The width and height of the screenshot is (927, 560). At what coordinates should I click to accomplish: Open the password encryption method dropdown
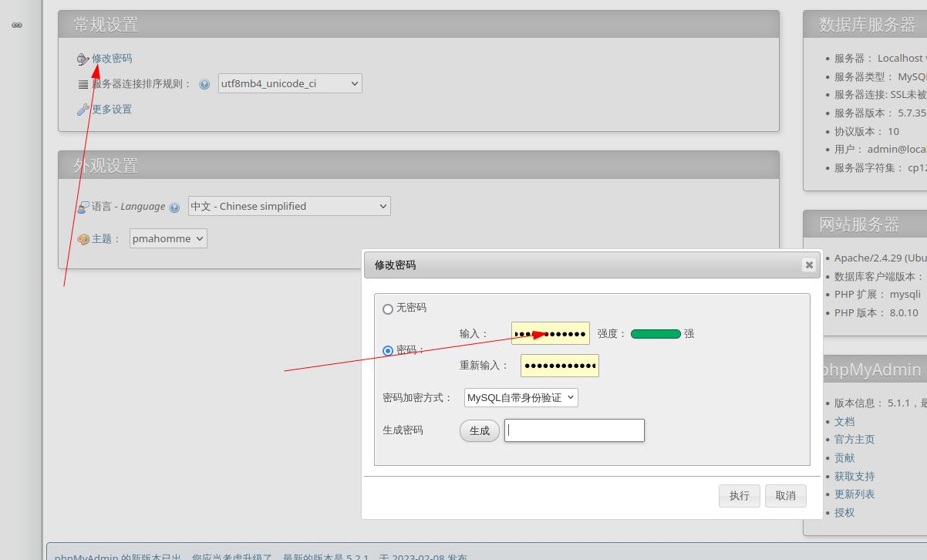click(x=521, y=397)
